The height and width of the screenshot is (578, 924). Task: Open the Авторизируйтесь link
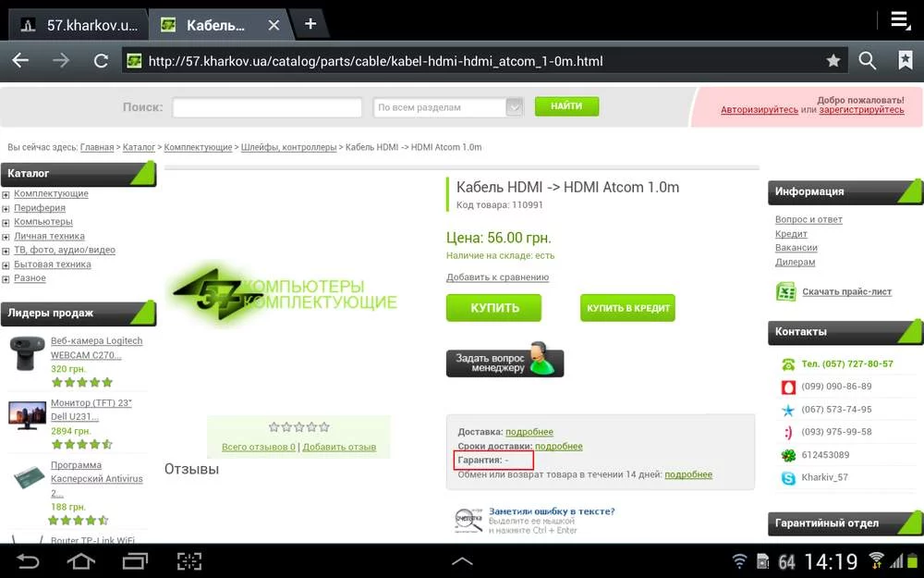tap(759, 110)
